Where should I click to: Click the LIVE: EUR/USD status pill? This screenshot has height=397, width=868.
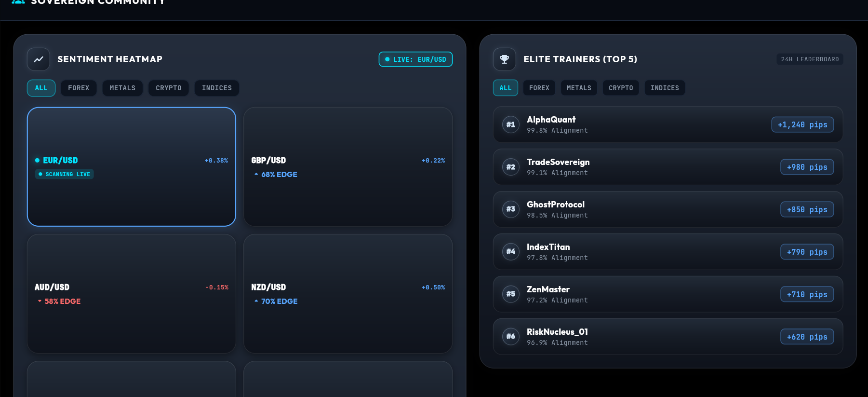[x=415, y=59]
